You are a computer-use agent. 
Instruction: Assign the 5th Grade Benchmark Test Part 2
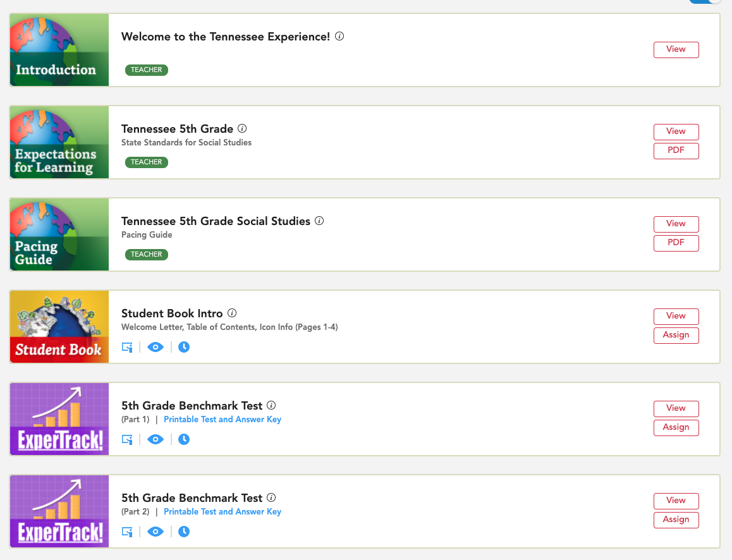[x=676, y=520]
